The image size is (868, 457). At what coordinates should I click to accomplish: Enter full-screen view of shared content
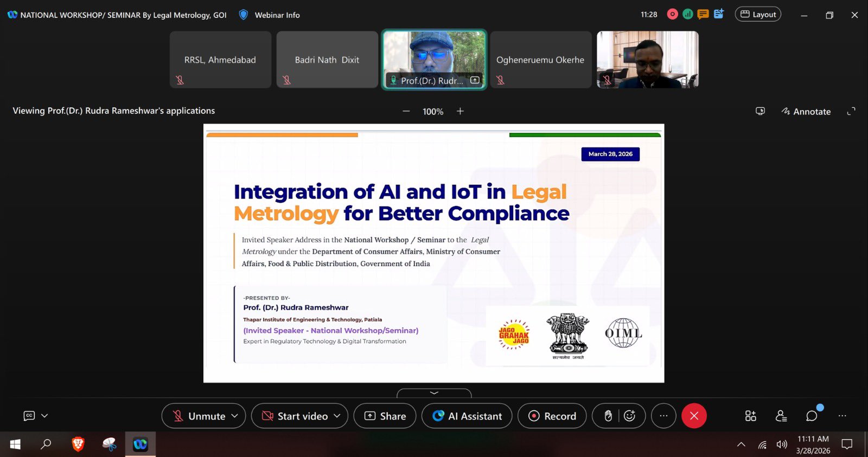point(851,111)
